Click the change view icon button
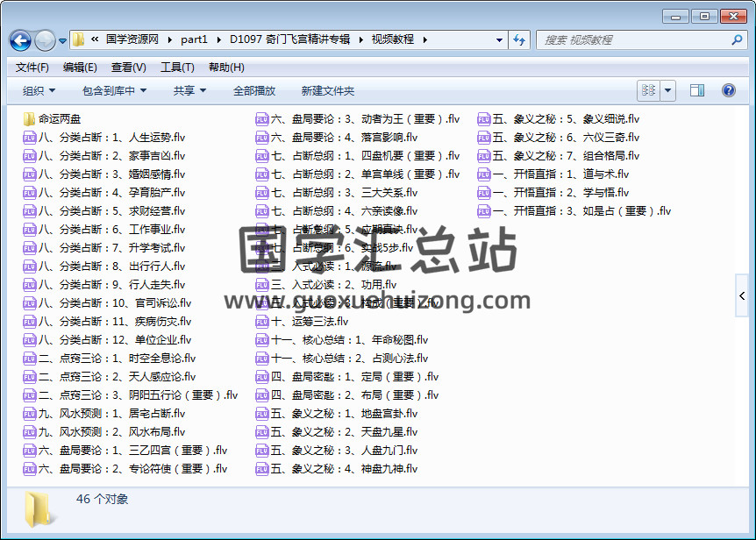Screen dimensions: 756x540 tap(648, 90)
